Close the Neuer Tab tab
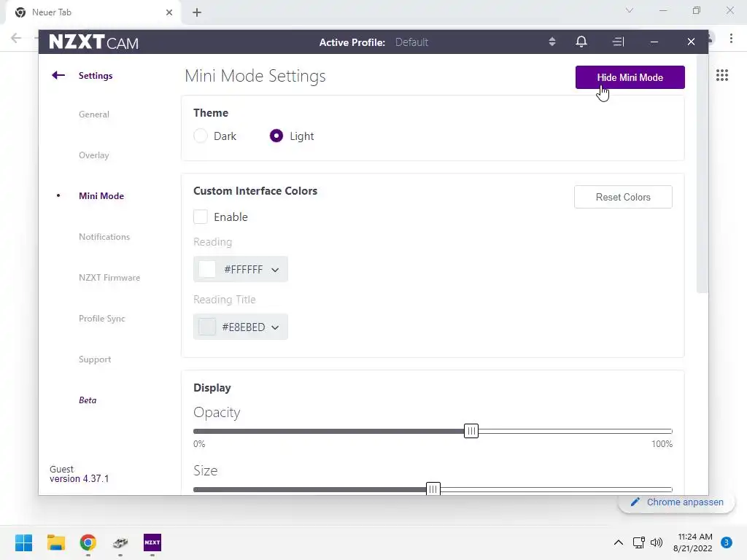Screen dimensions: 747x560 pyautogui.click(x=169, y=12)
